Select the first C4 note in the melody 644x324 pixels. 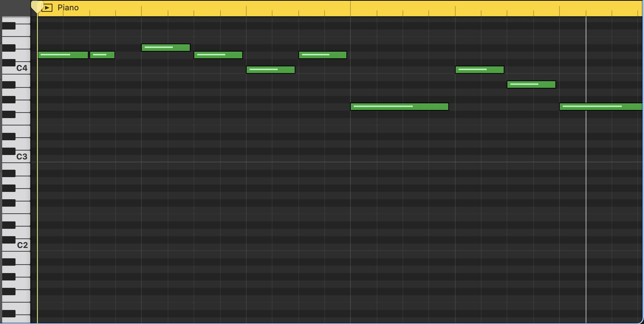270,70
